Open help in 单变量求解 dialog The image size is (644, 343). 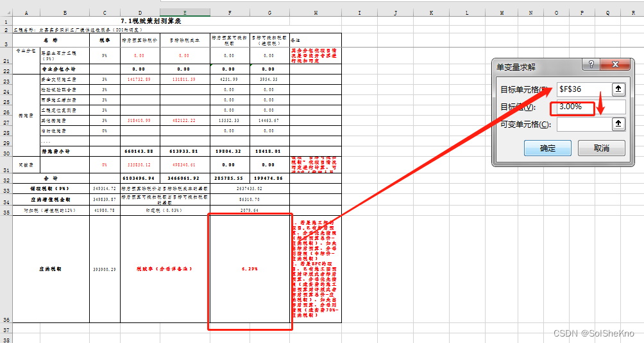[591, 64]
